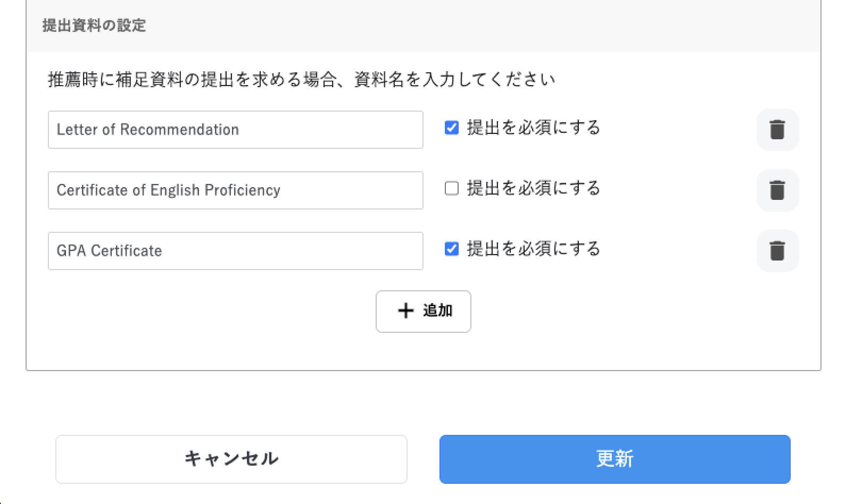Click 提出を必須にする label beside Letter of Recommendation

pyautogui.click(x=534, y=128)
